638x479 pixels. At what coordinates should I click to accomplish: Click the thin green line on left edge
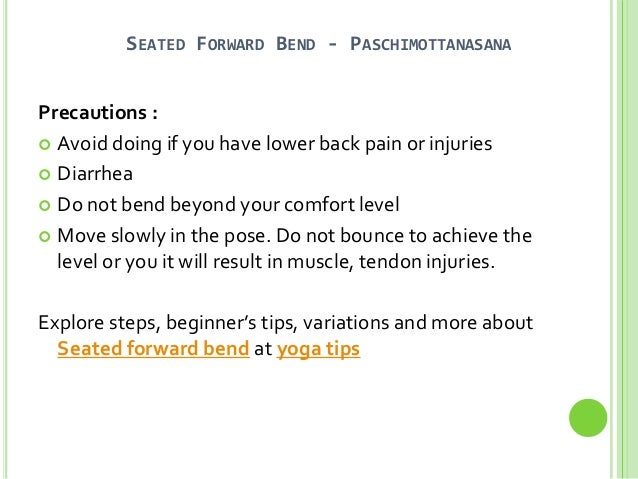(x=5, y=239)
